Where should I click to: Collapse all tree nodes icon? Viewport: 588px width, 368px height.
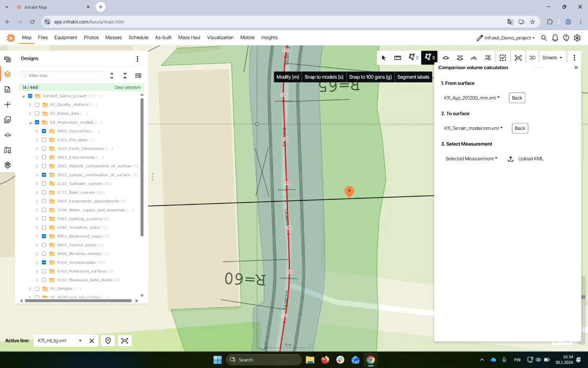click(x=125, y=76)
